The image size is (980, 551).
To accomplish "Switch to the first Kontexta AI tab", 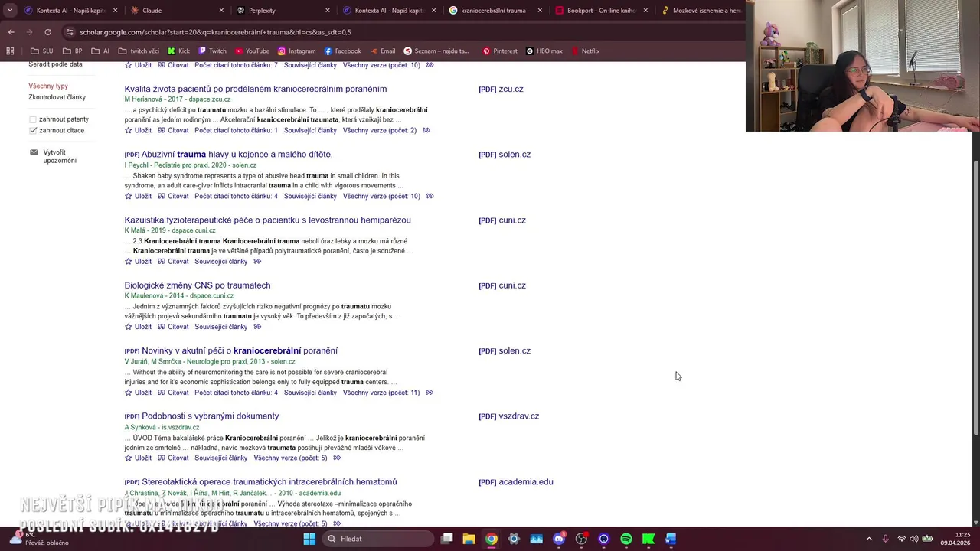I will click(70, 11).
